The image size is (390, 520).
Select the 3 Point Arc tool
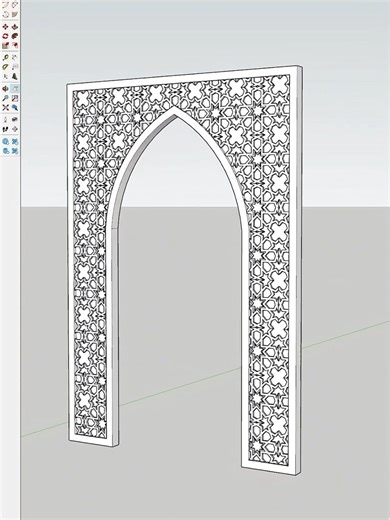pos(5,14)
